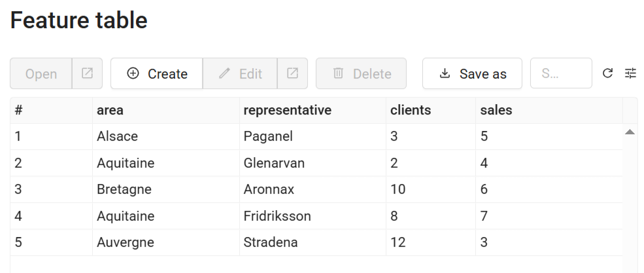Click the Open button
Screen dimensions: 644x273
coord(41,73)
